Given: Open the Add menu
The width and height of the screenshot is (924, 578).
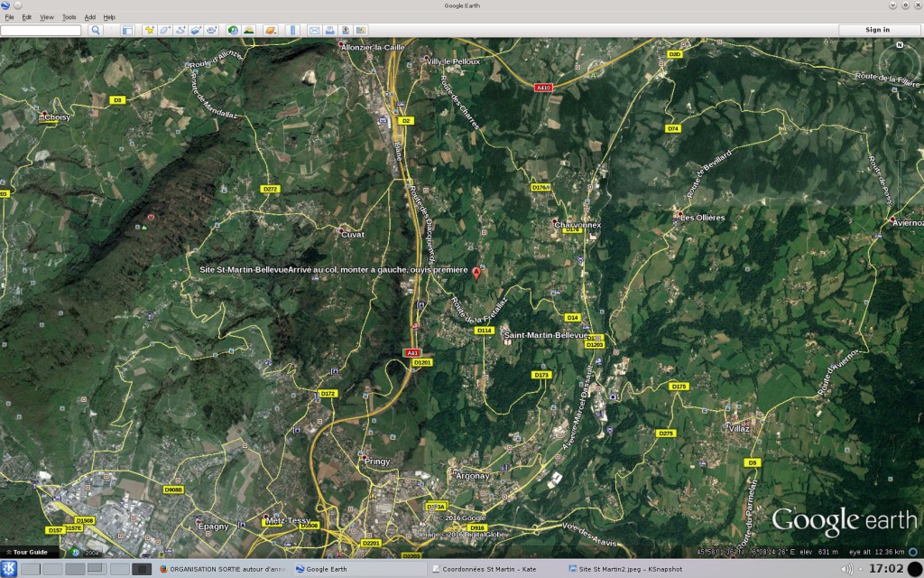Looking at the screenshot, I should (89, 17).
